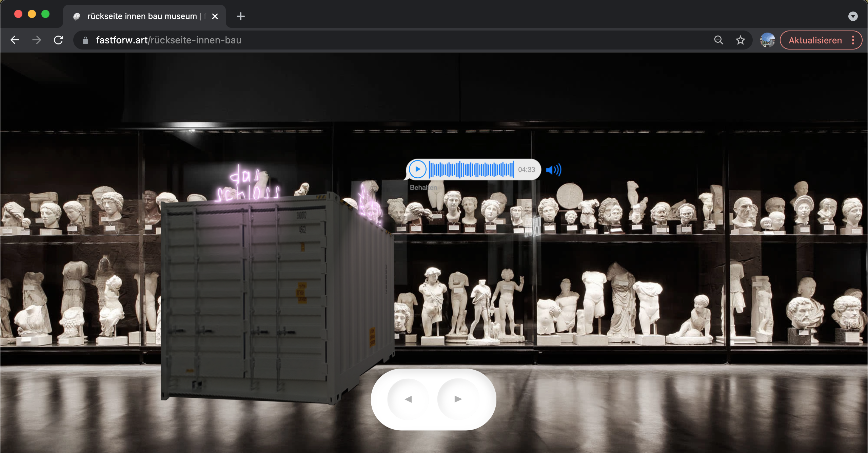Click the 'Behalten' keep link
This screenshot has width=868, height=453.
point(423,188)
